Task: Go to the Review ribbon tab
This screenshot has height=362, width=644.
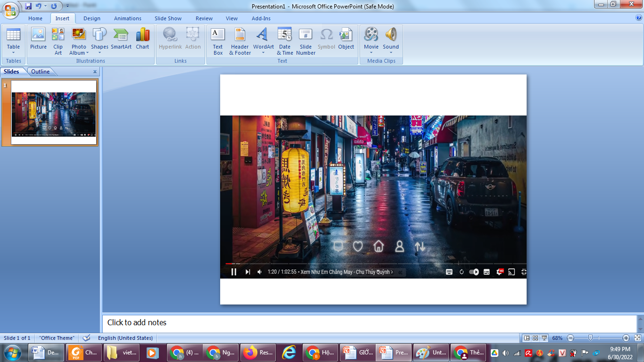Action: pyautogui.click(x=204, y=18)
